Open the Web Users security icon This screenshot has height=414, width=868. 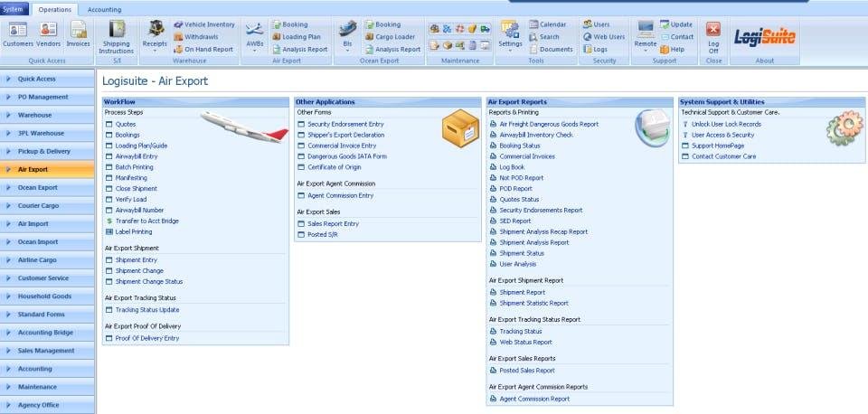pyautogui.click(x=604, y=37)
